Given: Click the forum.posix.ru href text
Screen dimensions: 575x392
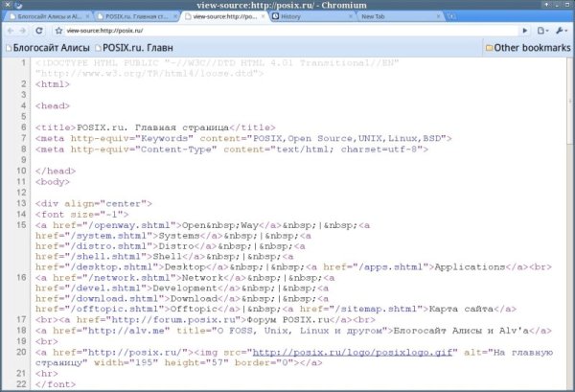Looking at the screenshot, I should coord(175,320).
